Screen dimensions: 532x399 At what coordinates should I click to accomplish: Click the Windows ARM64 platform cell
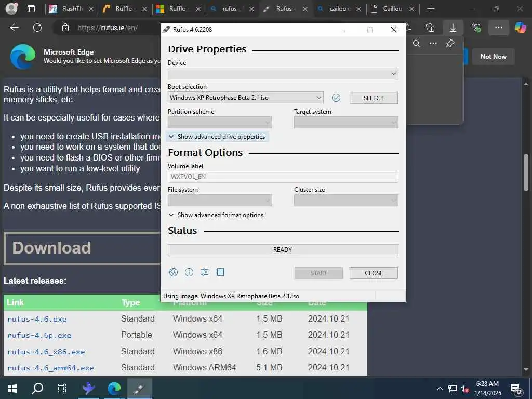[x=204, y=367]
